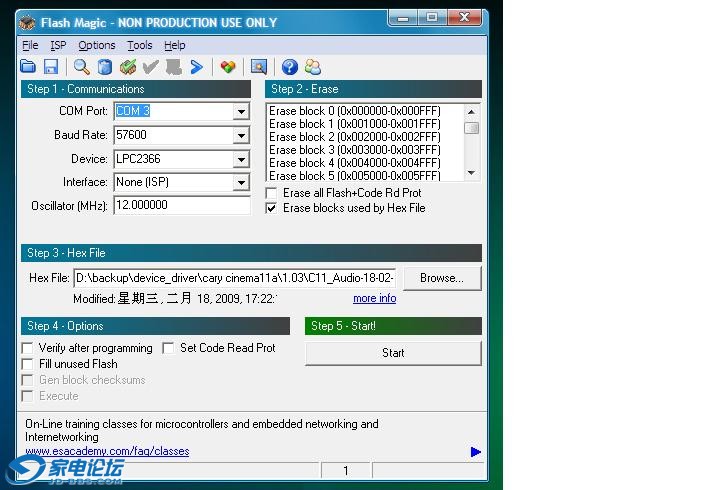This screenshot has height=490, width=720.
Task: Click the status bar cell showing 1
Action: pyautogui.click(x=346, y=470)
